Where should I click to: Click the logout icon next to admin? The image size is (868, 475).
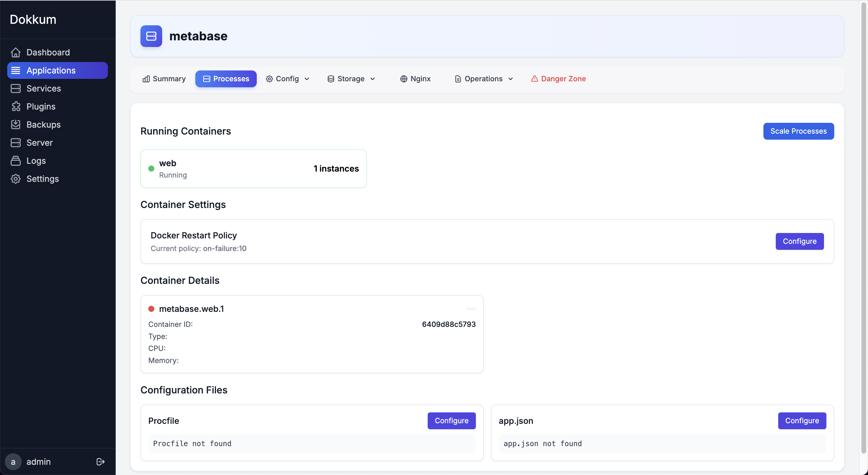(100, 461)
